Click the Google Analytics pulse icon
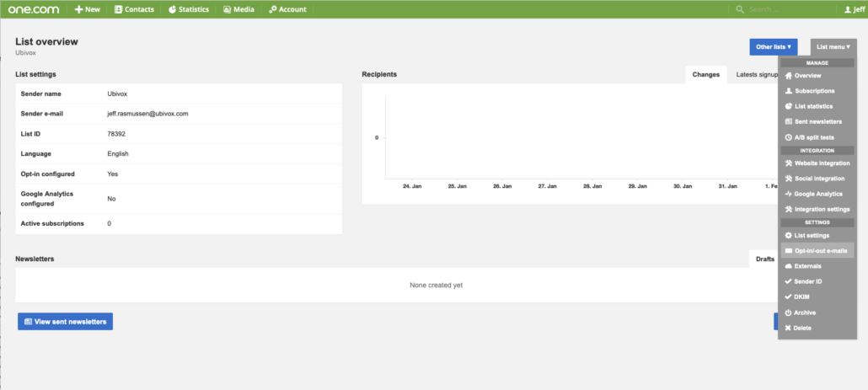The image size is (868, 390). [789, 195]
